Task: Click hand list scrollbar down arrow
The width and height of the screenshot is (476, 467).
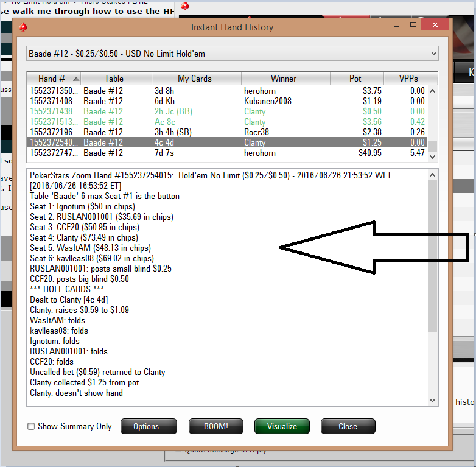Action: [433, 157]
